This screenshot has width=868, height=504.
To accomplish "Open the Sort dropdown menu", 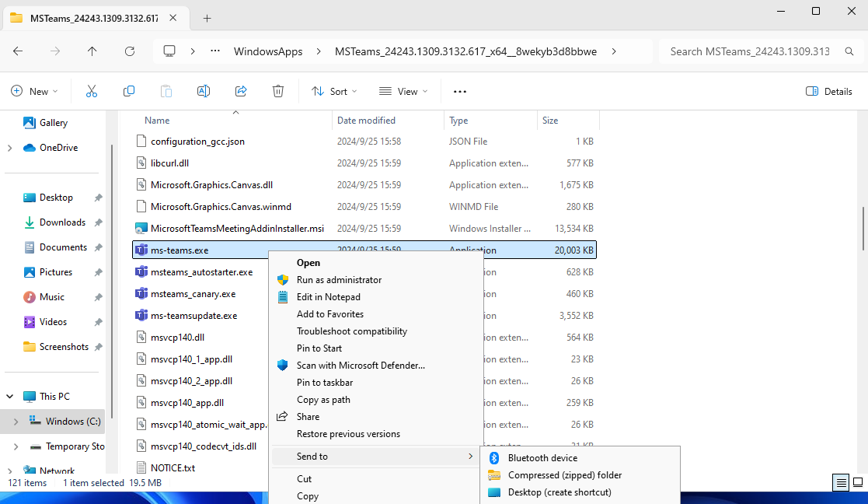I will pyautogui.click(x=334, y=91).
